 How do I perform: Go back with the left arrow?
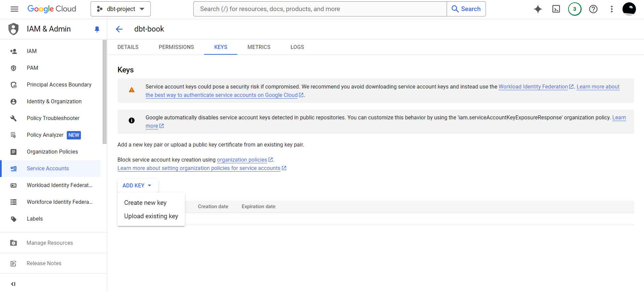point(119,29)
